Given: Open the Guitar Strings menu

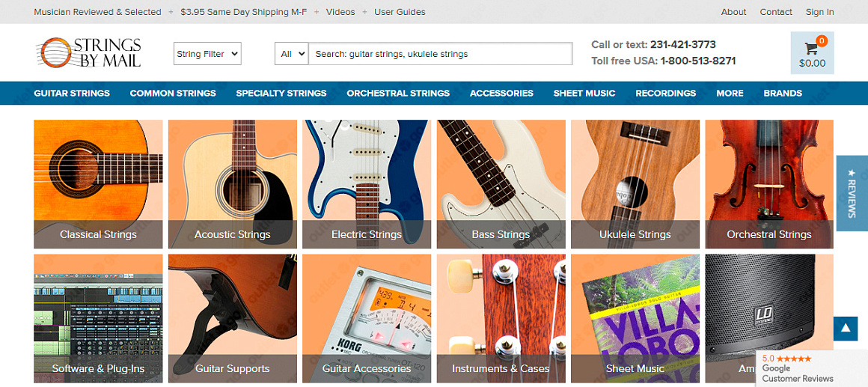Looking at the screenshot, I should click(72, 94).
